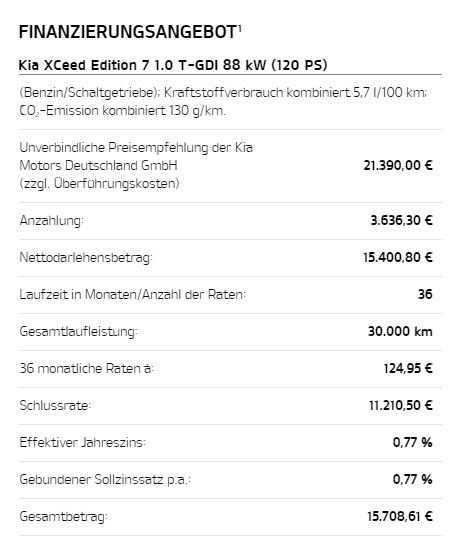Click the 30.000 km mileage value
Screen dimensions: 470x559
[x=400, y=332]
